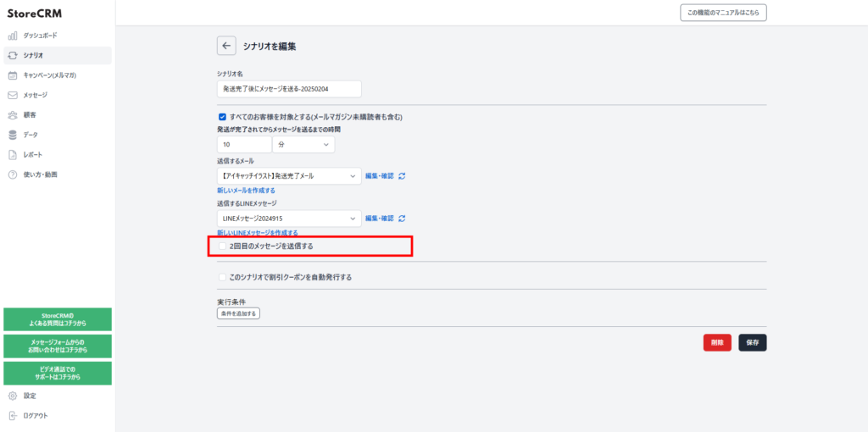Click the シナリオ名 text field

point(289,88)
